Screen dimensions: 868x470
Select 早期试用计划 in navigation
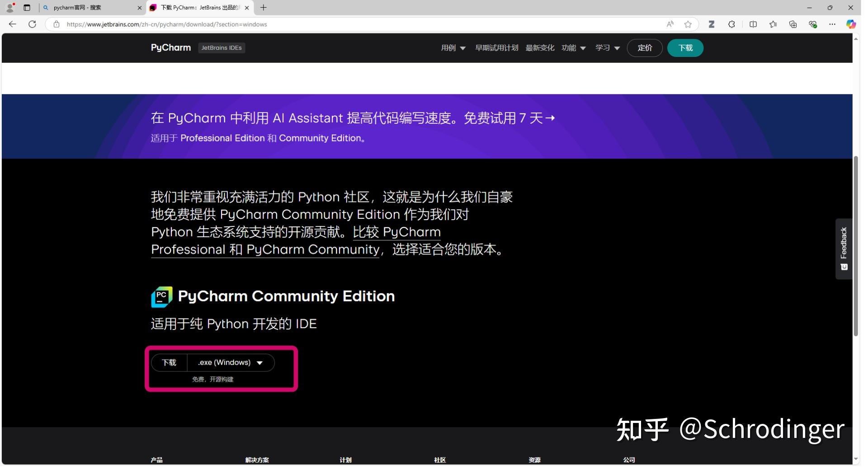[497, 48]
